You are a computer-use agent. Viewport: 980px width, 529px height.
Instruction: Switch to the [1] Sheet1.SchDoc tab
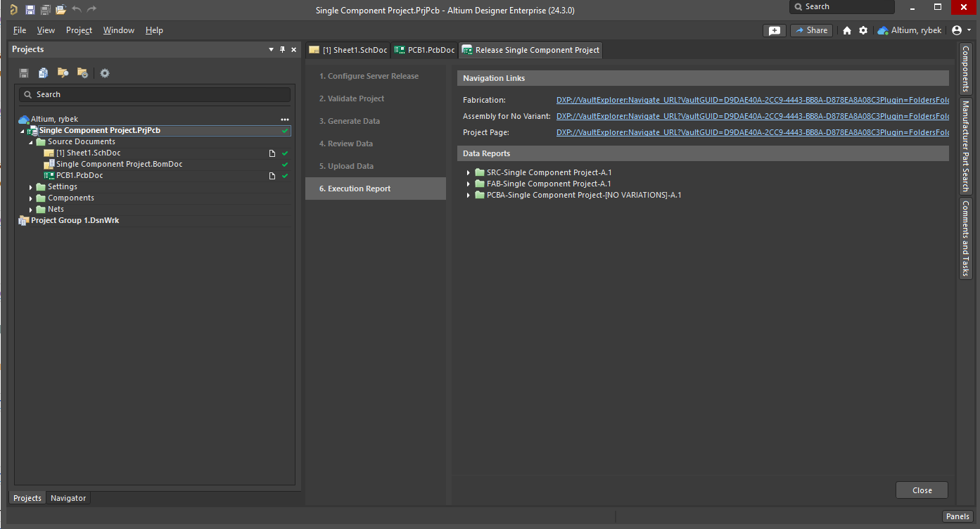348,50
